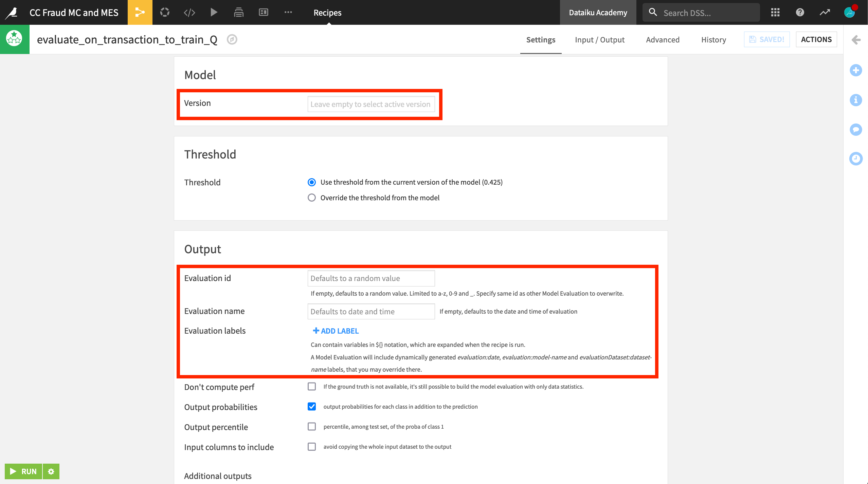Switch to the Advanced tab

coord(663,40)
